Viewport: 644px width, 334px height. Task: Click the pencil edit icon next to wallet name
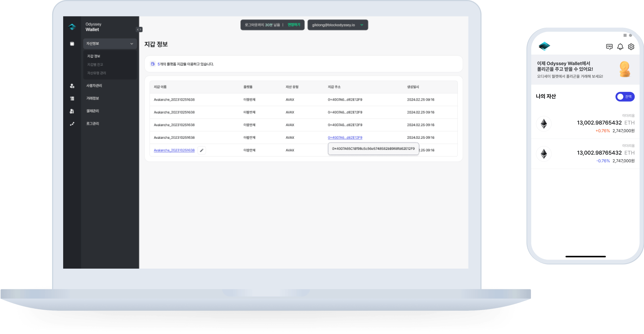(201, 150)
